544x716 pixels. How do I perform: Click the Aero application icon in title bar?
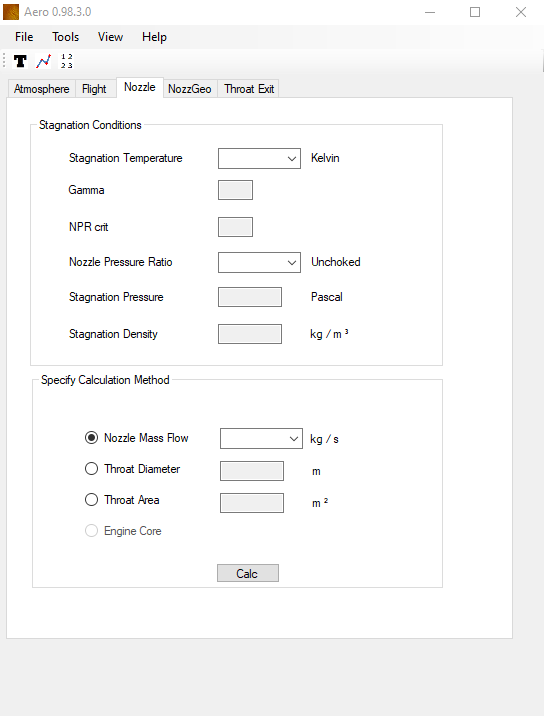point(11,12)
